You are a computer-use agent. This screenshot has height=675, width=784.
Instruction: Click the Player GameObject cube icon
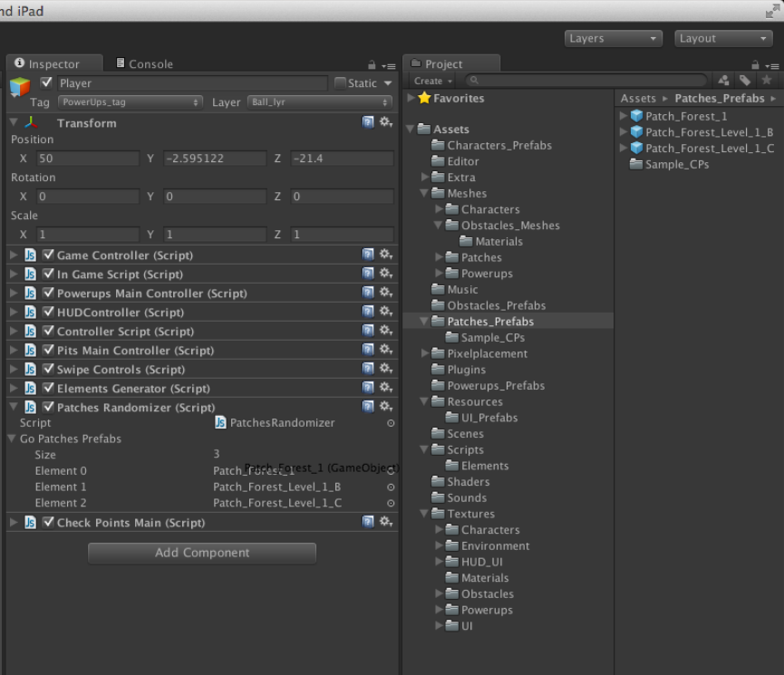click(20, 87)
